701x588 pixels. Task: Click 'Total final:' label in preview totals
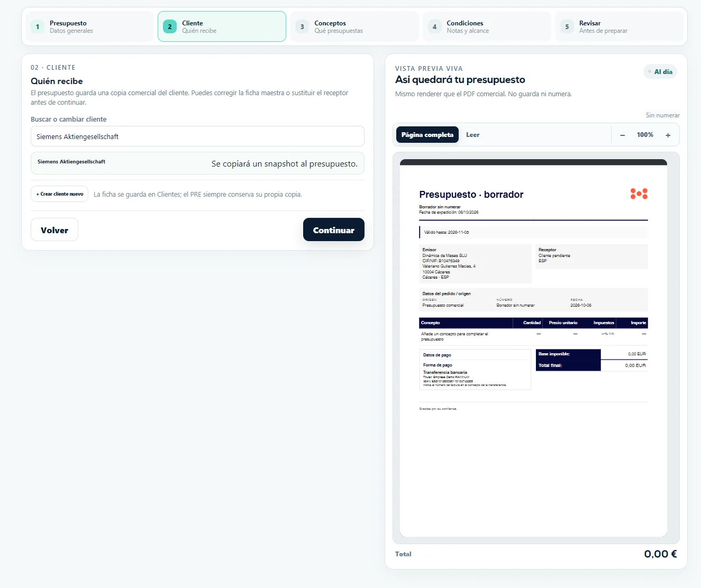[x=550, y=365]
